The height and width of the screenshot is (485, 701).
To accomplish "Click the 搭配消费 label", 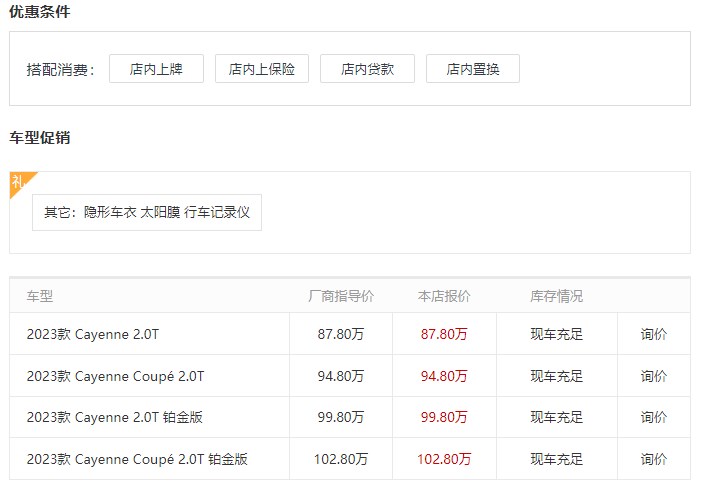I will pyautogui.click(x=60, y=70).
